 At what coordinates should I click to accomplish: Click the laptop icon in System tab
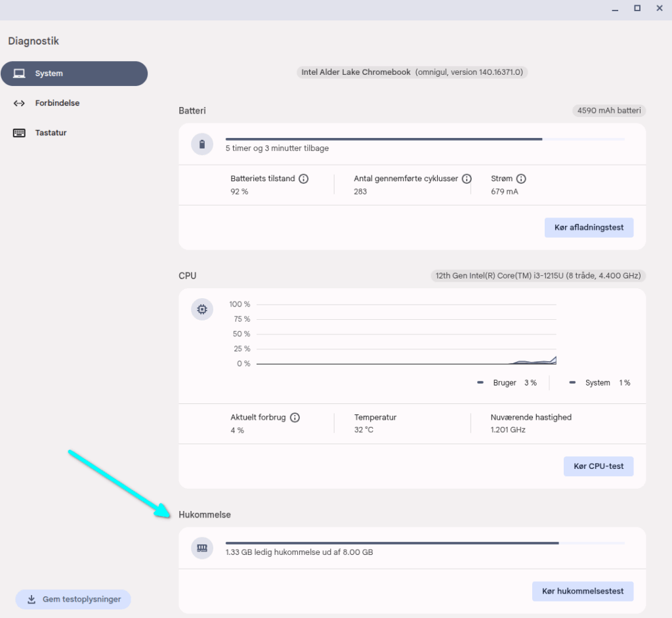click(20, 74)
